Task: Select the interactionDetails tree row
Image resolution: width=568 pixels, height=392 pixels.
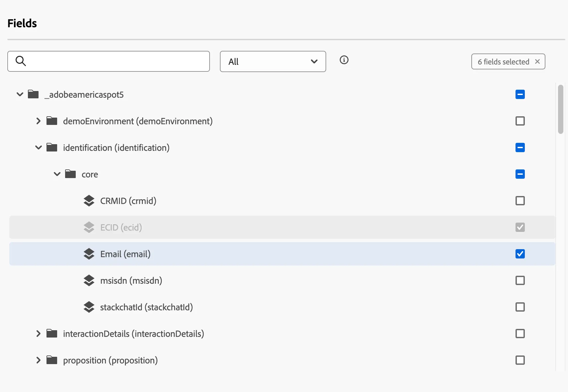Action: [282, 334]
